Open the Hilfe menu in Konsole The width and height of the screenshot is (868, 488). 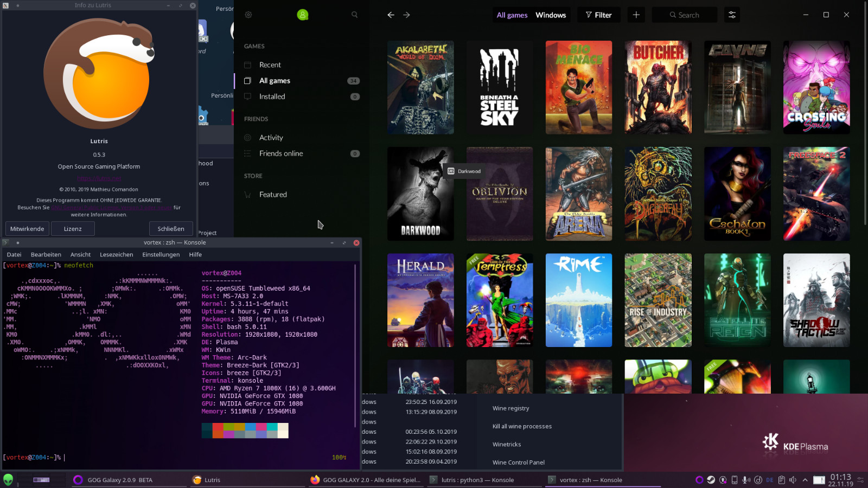[195, 254]
